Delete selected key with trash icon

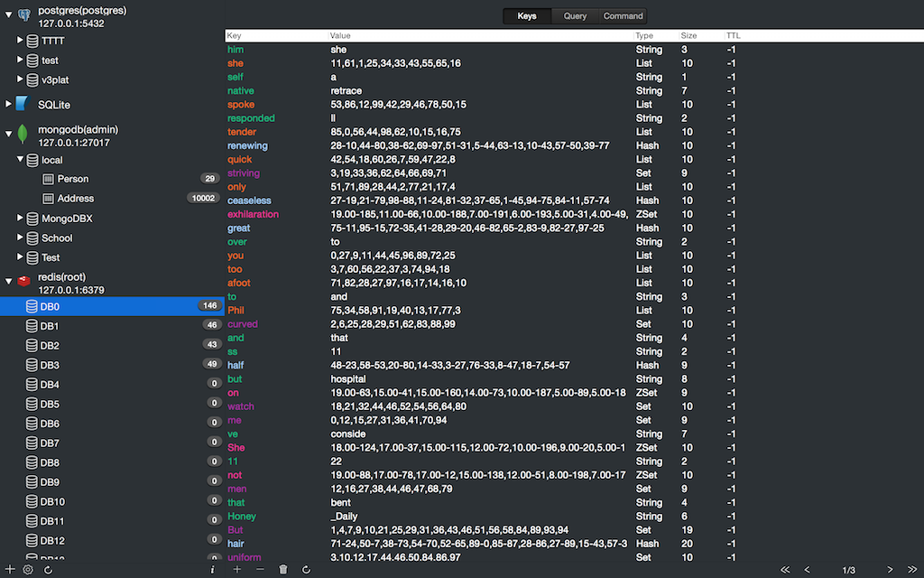click(x=283, y=570)
